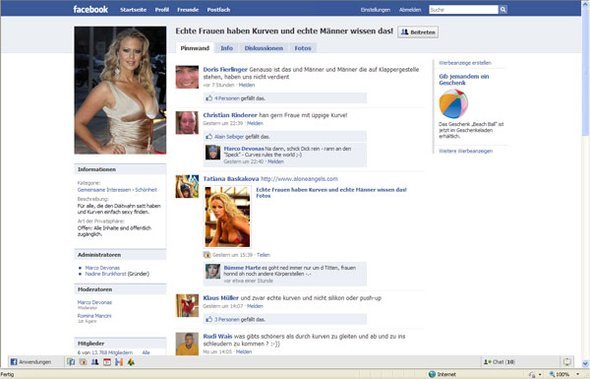Open the Fotos tab

point(303,48)
